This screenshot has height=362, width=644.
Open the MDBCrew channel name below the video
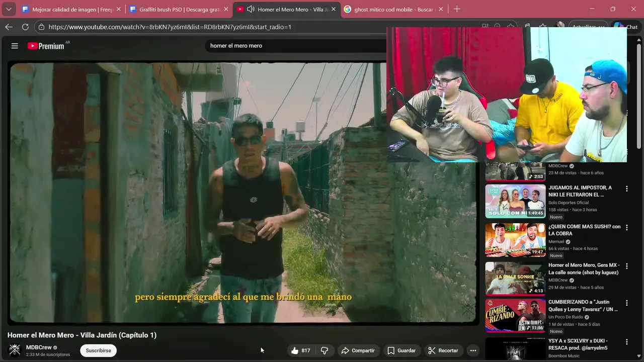39,347
